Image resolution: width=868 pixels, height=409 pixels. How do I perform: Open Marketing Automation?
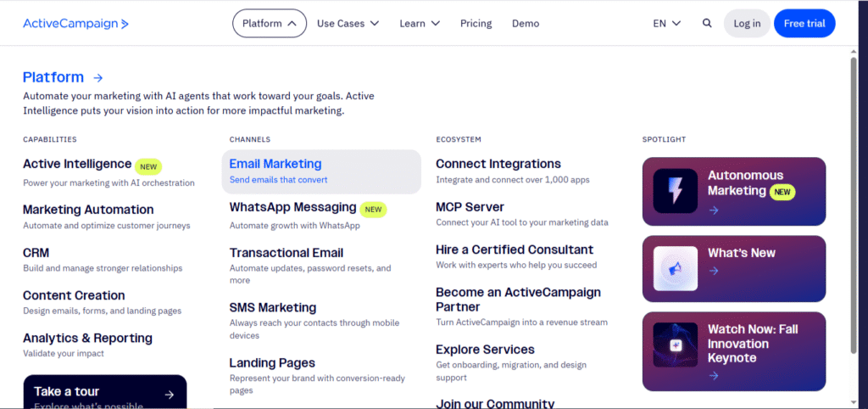tap(88, 210)
